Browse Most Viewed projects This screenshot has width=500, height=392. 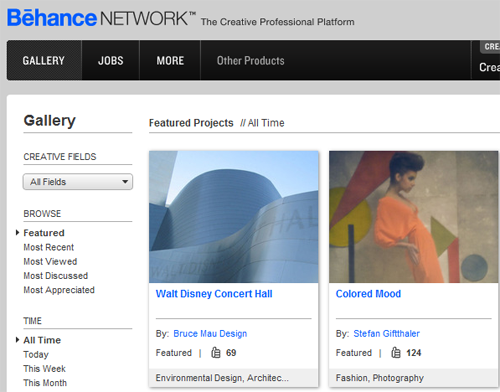point(50,261)
